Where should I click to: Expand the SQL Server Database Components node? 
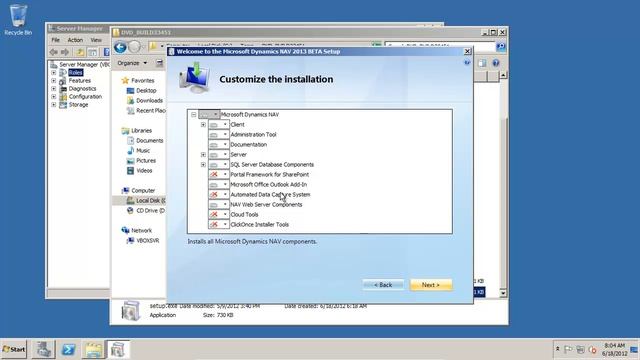pos(203,164)
